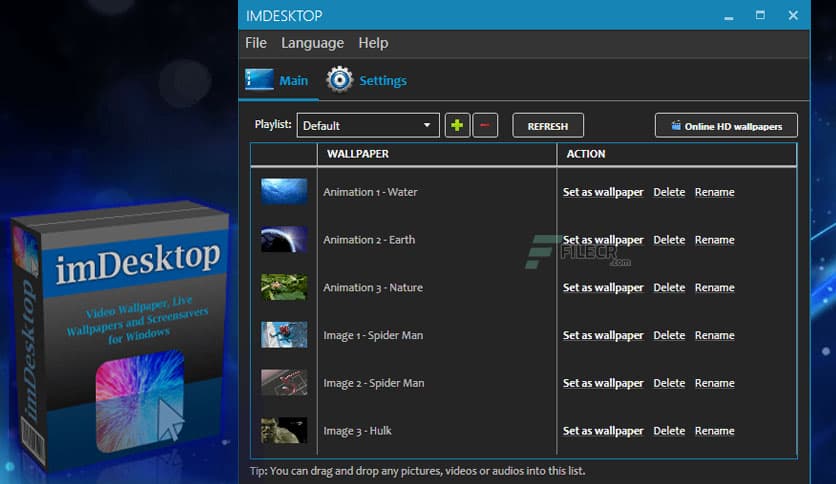The height and width of the screenshot is (484, 836).
Task: Rename Animation 2 - Earth
Action: coord(714,240)
